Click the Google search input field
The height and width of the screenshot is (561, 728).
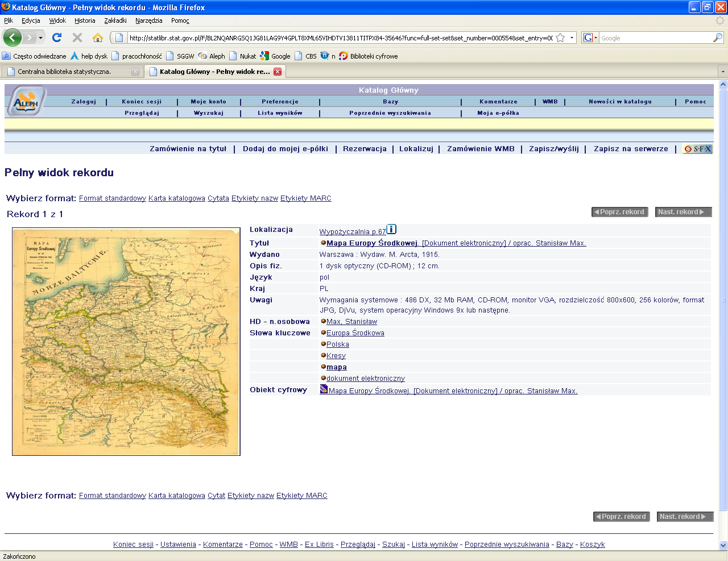pyautogui.click(x=656, y=38)
